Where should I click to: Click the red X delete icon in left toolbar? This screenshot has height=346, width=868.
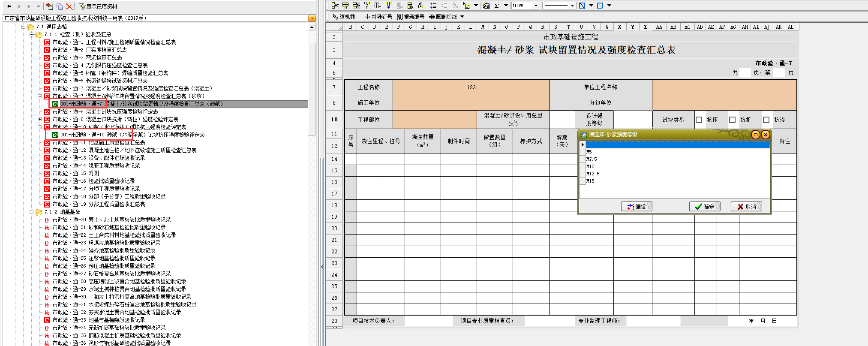69,6
